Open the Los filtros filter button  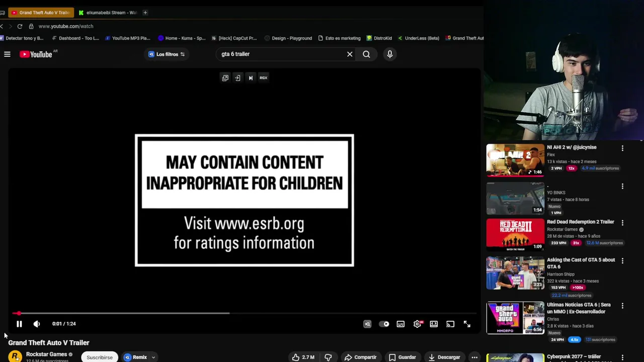point(167,54)
